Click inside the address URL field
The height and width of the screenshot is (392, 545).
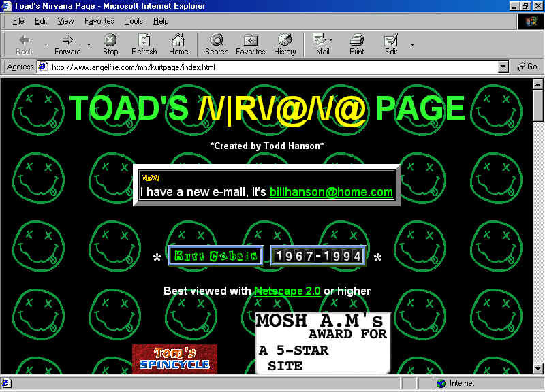coord(273,67)
